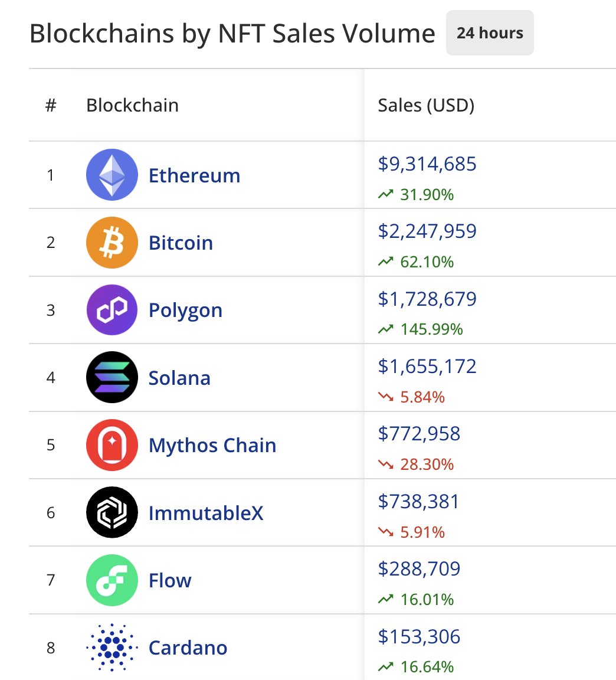The height and width of the screenshot is (680, 616).
Task: Open the Solana blockchain link
Action: click(179, 378)
